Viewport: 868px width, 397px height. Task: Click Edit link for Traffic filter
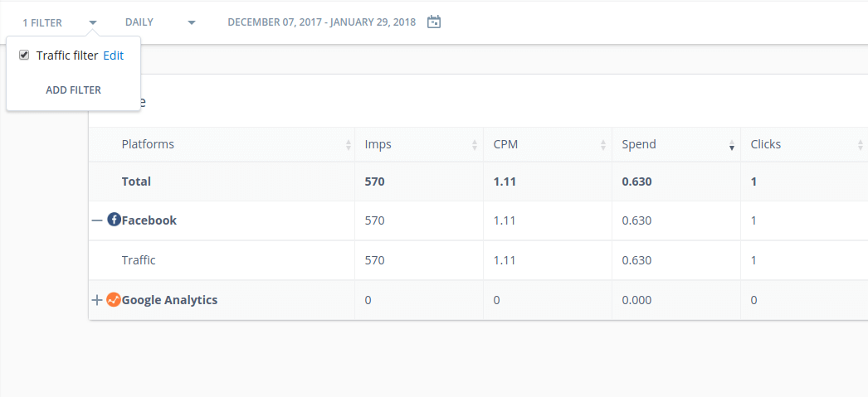(113, 56)
